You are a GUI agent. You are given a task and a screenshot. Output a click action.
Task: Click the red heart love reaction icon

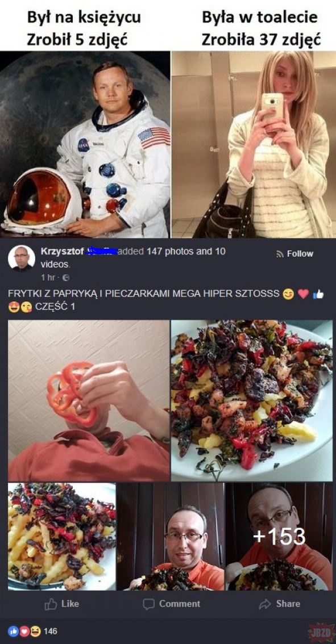pos(24,631)
